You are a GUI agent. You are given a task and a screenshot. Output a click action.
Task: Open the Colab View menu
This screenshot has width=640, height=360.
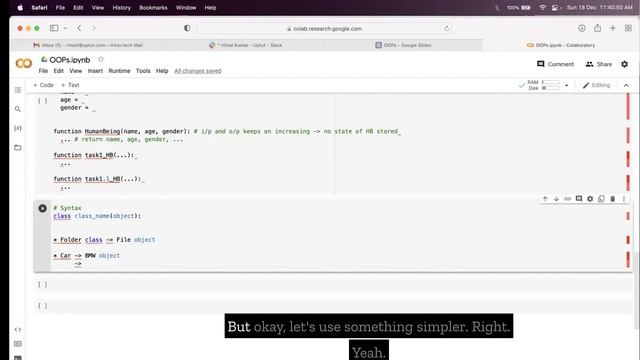pyautogui.click(x=76, y=71)
